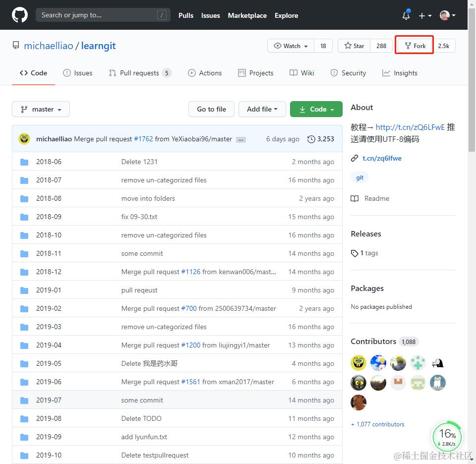Screen dimensions: 476x464
Task: Open the 2019-10 folder name
Action: pyautogui.click(x=49, y=455)
